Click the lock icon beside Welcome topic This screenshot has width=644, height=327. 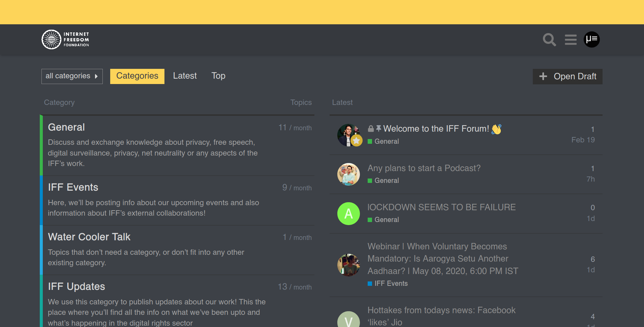point(371,129)
